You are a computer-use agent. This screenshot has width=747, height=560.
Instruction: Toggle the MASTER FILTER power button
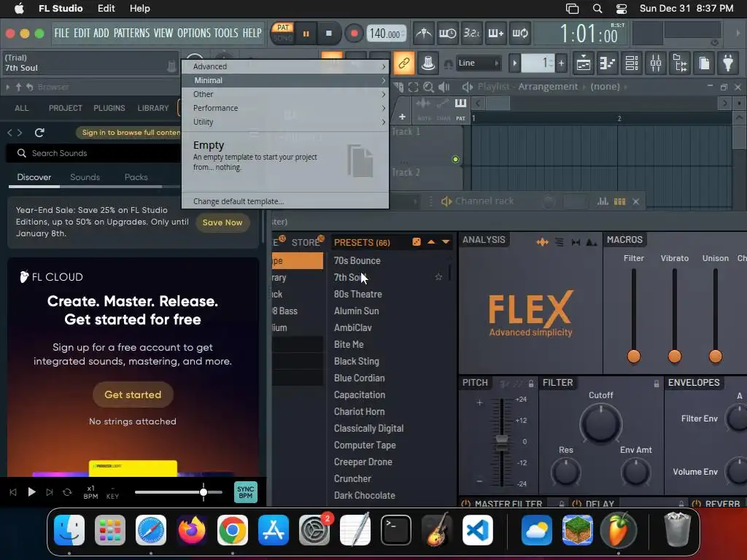click(x=466, y=504)
